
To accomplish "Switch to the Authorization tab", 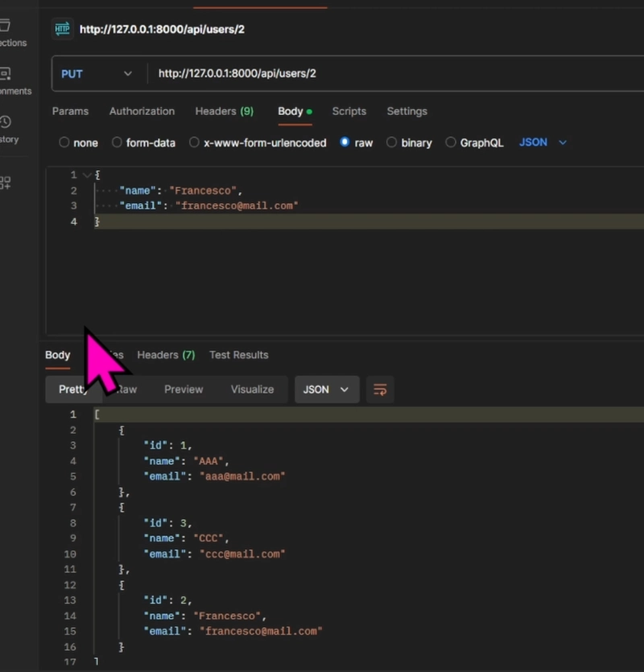I will (142, 111).
